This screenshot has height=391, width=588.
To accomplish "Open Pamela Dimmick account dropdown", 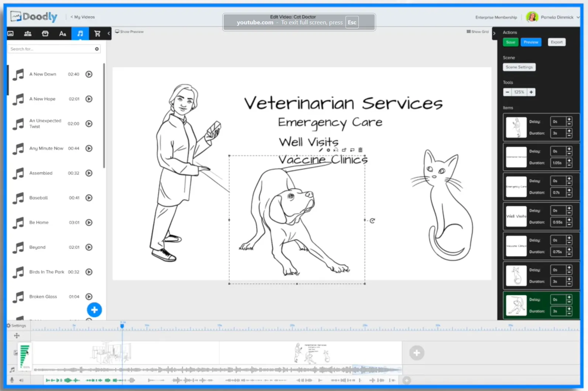I will (x=578, y=17).
